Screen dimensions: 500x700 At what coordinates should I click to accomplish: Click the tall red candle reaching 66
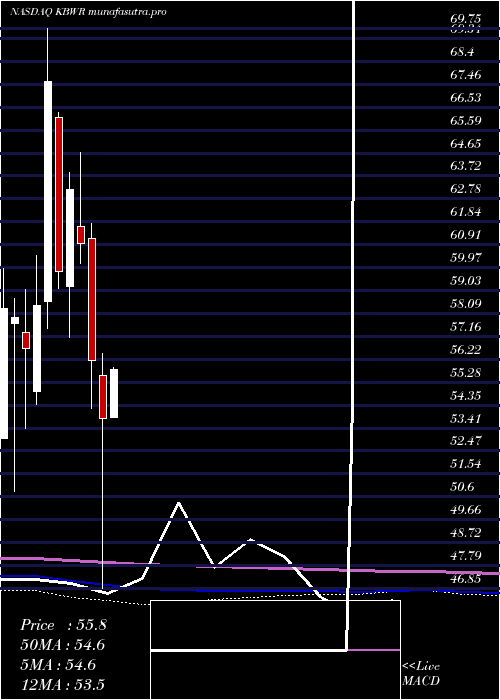point(59,194)
